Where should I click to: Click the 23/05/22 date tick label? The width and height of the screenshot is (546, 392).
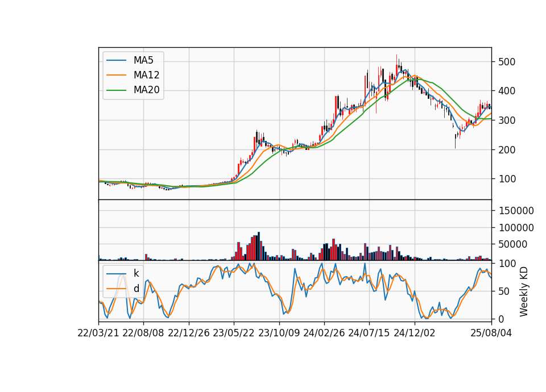pos(234,333)
